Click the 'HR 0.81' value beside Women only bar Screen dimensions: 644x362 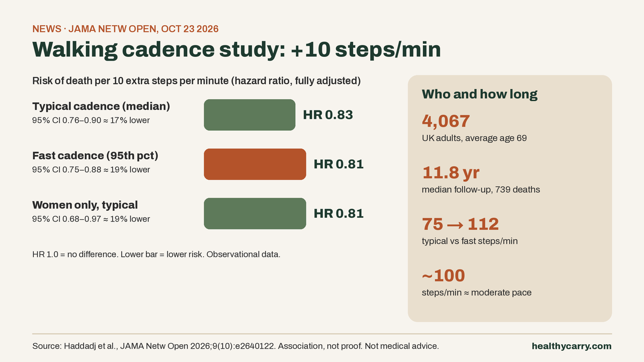339,213
